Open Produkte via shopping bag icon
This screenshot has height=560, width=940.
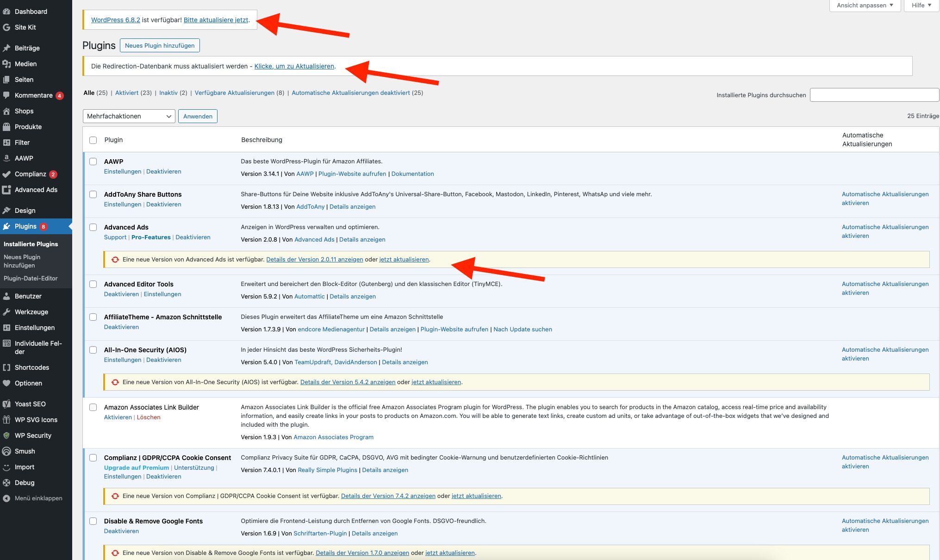(x=6, y=127)
